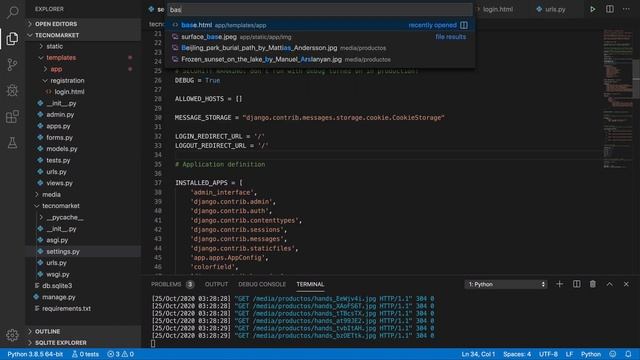Select surface_base.jpeg quick open result
The width and height of the screenshot is (640, 360).
click(320, 37)
